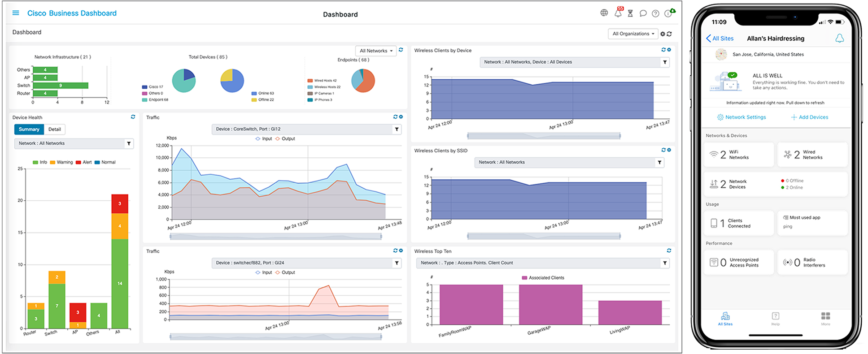
Task: Click the notifications bell with red badge
Action: [618, 13]
